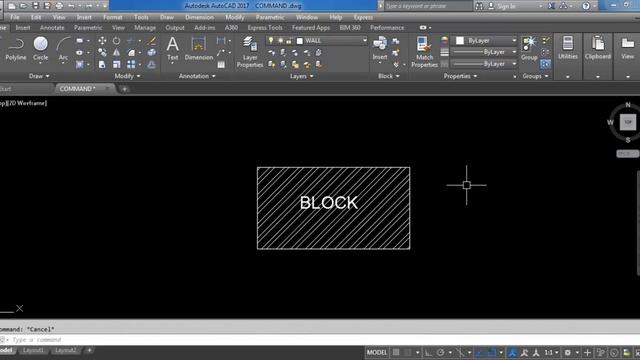This screenshot has width=640, height=360.
Task: Toggle group selection highlighted icon
Action: 545,64
